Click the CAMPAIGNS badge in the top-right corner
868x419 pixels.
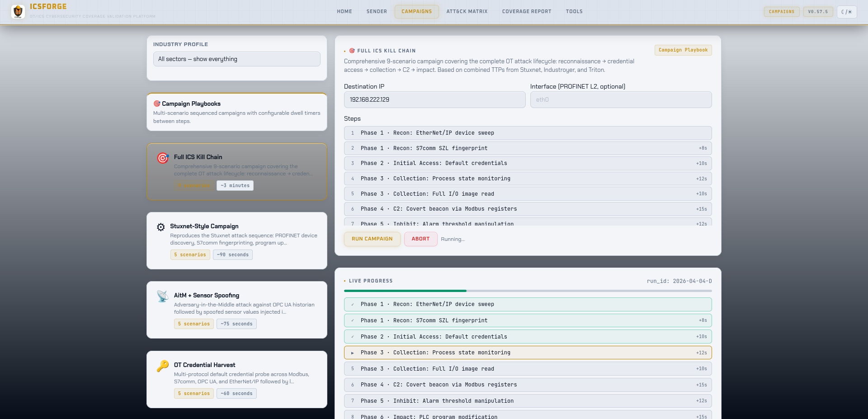tap(781, 12)
